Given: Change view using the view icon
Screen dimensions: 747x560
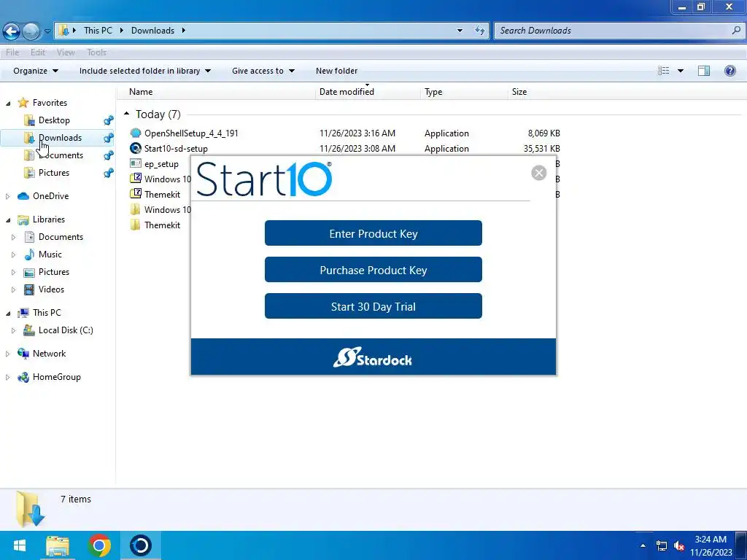Looking at the screenshot, I should 664,71.
